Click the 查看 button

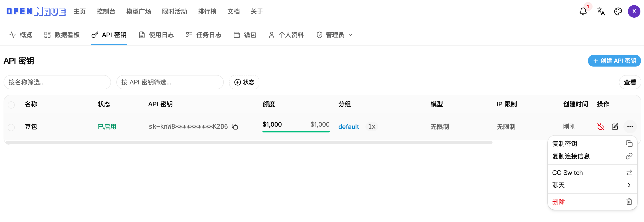pos(630,82)
